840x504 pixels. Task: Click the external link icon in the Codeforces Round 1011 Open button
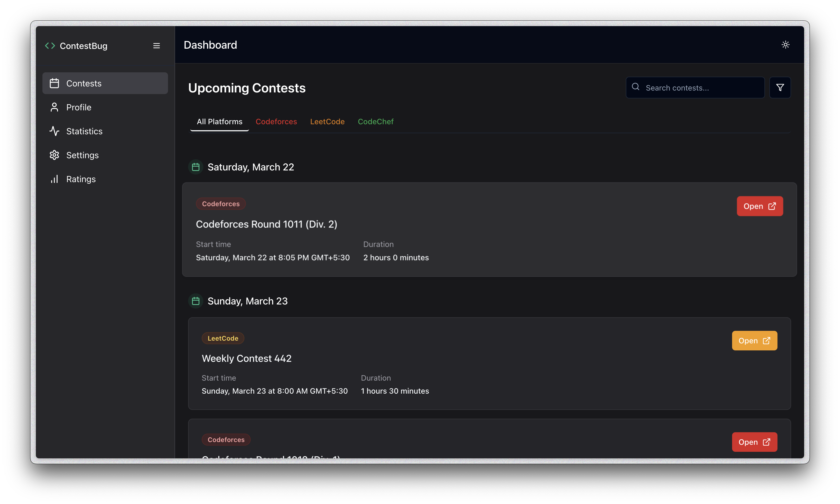coord(772,206)
